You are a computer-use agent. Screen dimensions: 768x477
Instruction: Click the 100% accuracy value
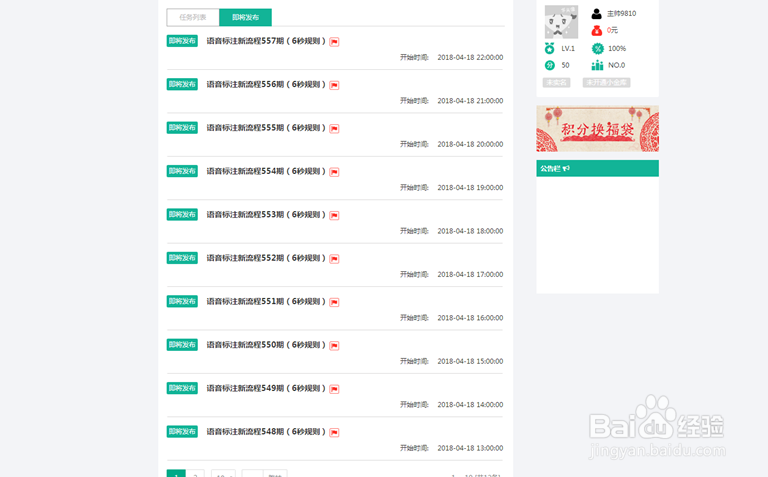point(617,48)
